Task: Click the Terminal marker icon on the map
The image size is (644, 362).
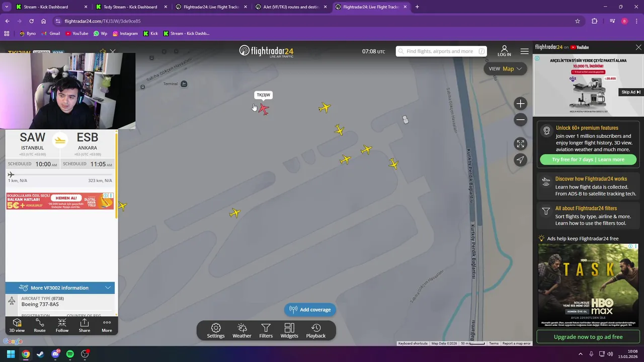Action: (184, 83)
